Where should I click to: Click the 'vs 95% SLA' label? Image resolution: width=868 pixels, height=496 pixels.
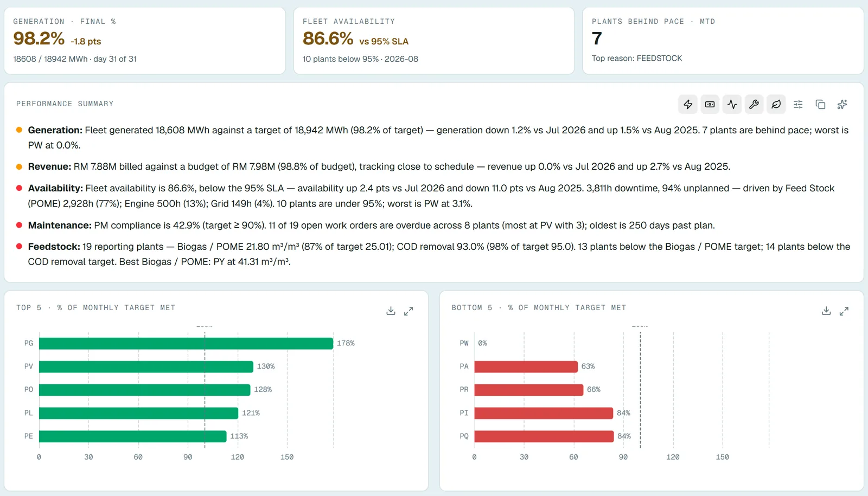point(384,41)
